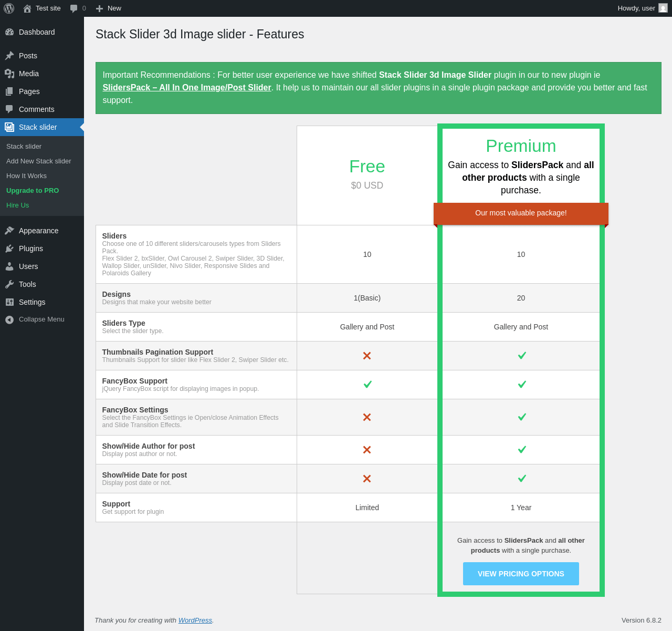Select Add New Stack slider
Image resolution: width=672 pixels, height=631 pixels.
pos(42,161)
